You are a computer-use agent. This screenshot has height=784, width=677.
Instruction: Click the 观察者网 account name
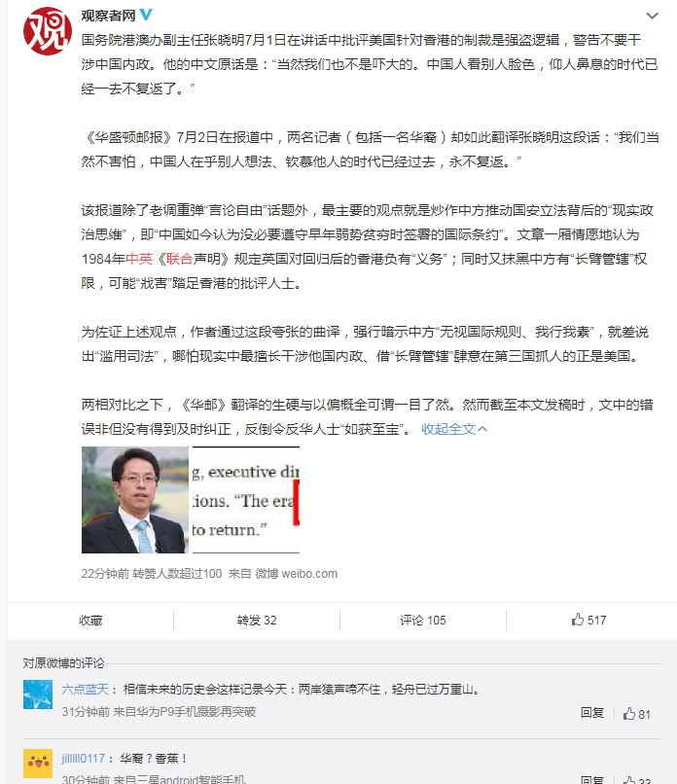tap(108, 16)
